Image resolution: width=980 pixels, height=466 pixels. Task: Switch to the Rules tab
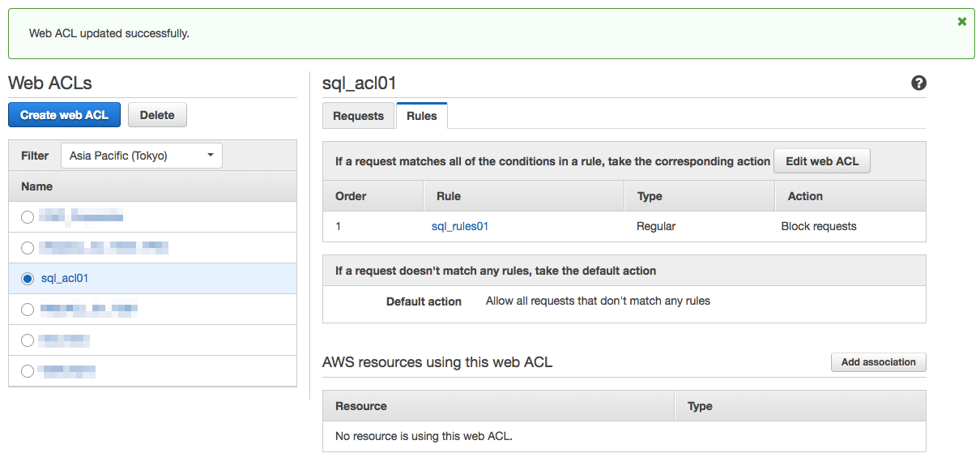(421, 116)
